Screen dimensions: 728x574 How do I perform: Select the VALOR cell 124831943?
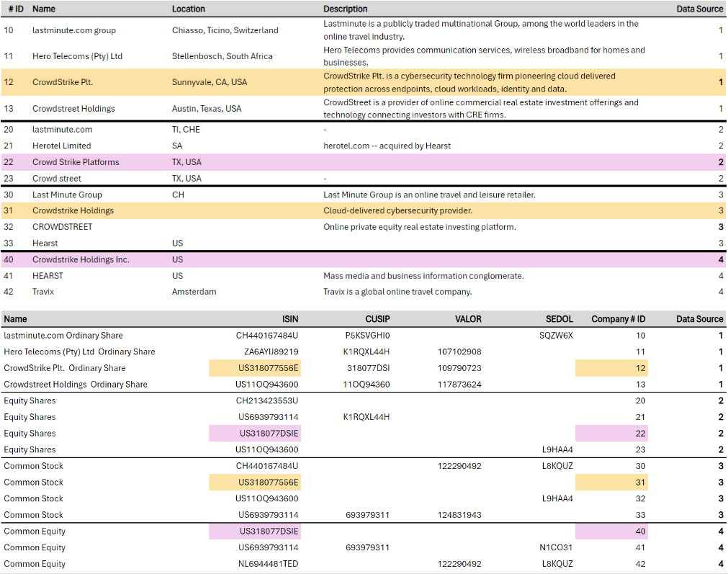[459, 515]
